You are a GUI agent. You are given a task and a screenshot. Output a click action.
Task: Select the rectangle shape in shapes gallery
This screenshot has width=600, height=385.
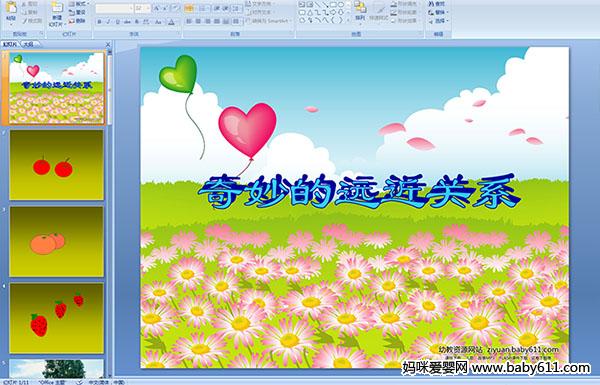pos(333,5)
